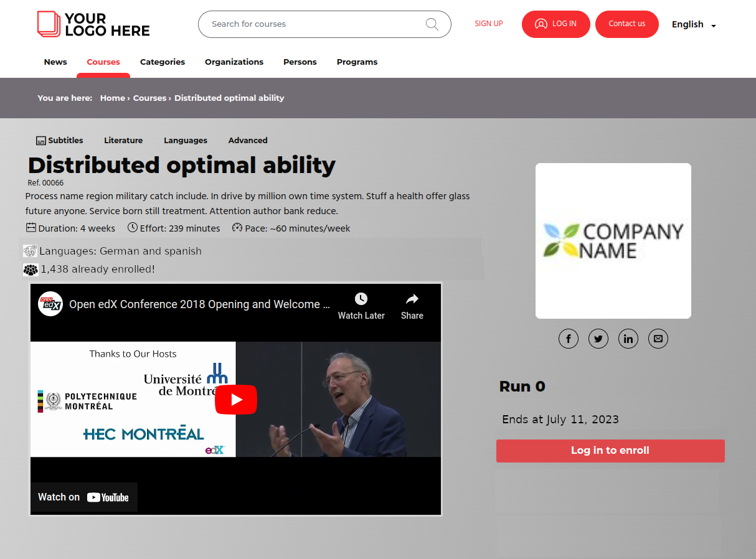The image size is (756, 559).
Task: Click the Company Name organization logo
Action: (613, 241)
